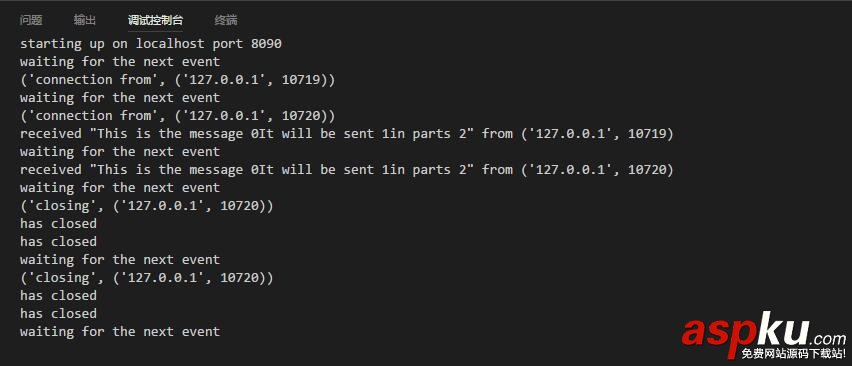This screenshot has width=852, height=366.
Task: Switch to the 问题 tab
Action: tap(31, 21)
